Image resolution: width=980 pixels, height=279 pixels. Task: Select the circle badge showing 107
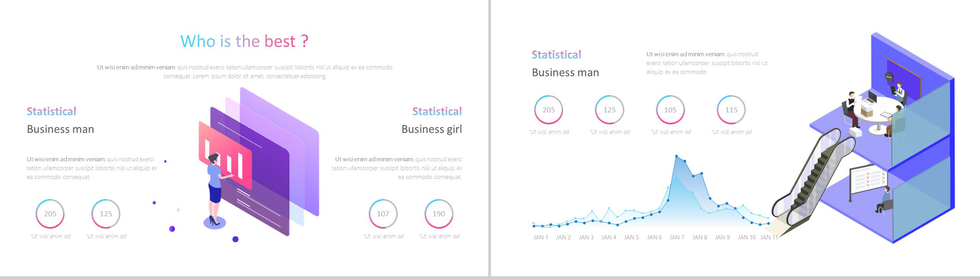[x=383, y=214]
